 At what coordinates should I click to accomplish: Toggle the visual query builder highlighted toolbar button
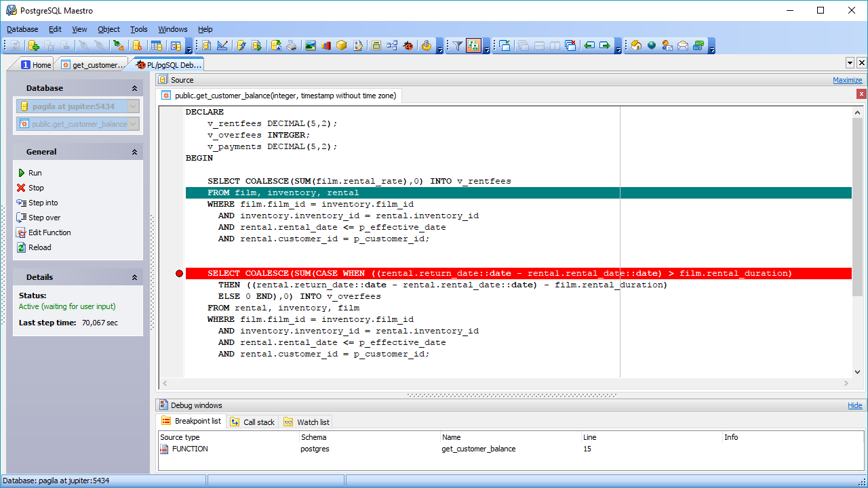tap(473, 45)
